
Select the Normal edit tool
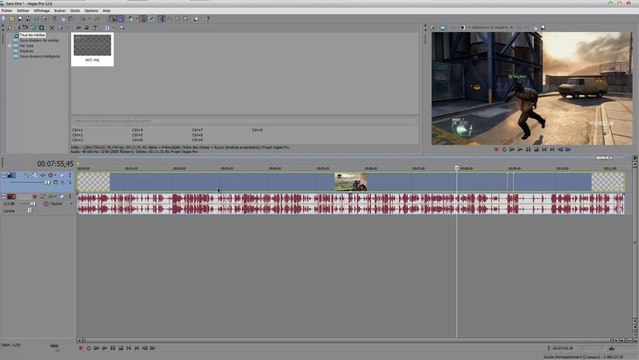(x=161, y=19)
